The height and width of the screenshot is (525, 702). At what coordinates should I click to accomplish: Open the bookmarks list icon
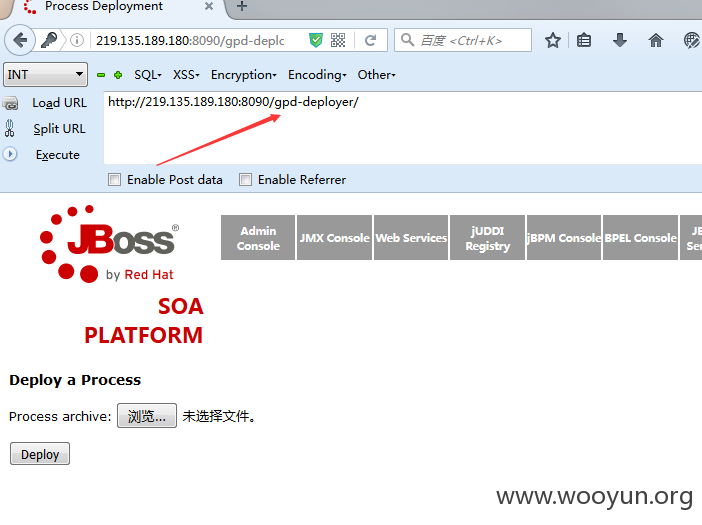click(x=584, y=41)
